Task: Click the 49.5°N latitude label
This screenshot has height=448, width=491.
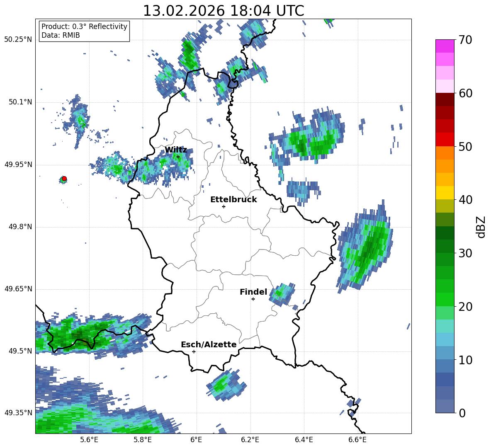Action: click(x=20, y=351)
